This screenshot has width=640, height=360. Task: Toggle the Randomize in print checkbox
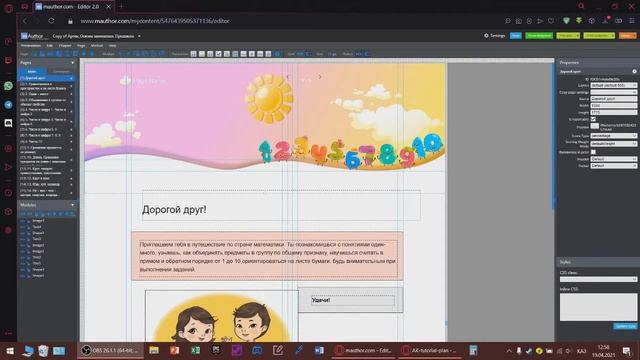[x=593, y=152]
